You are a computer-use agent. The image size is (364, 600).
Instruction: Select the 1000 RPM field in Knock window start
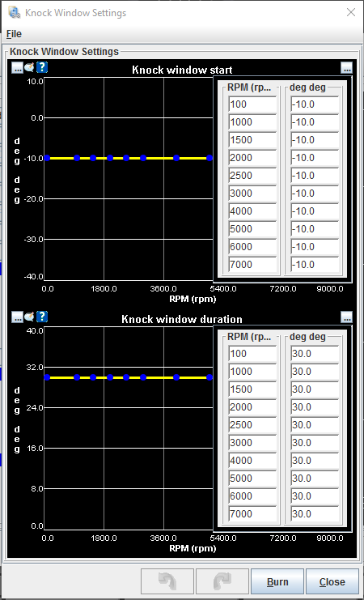[x=252, y=122]
